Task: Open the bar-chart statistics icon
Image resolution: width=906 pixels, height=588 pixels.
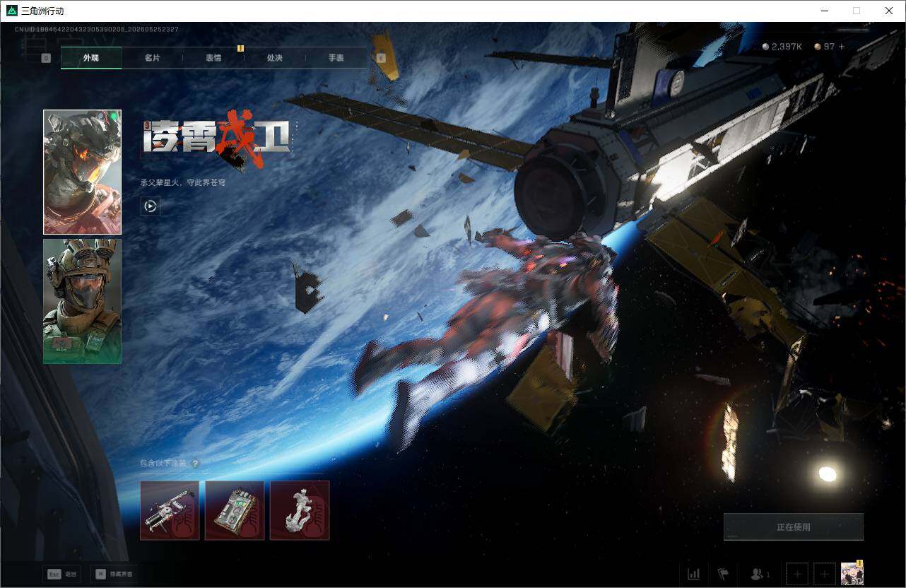Action: (x=693, y=574)
